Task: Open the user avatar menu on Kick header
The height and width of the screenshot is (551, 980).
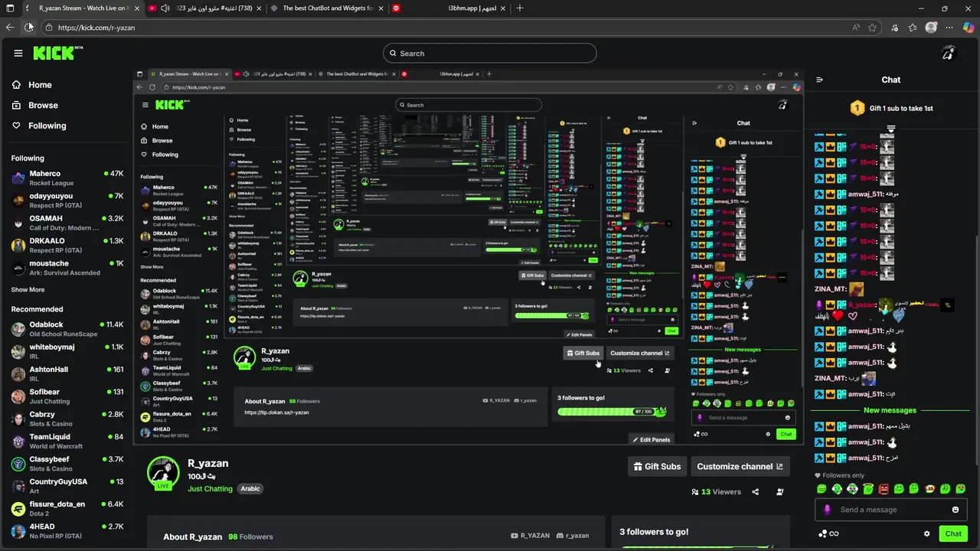Action: (x=948, y=53)
